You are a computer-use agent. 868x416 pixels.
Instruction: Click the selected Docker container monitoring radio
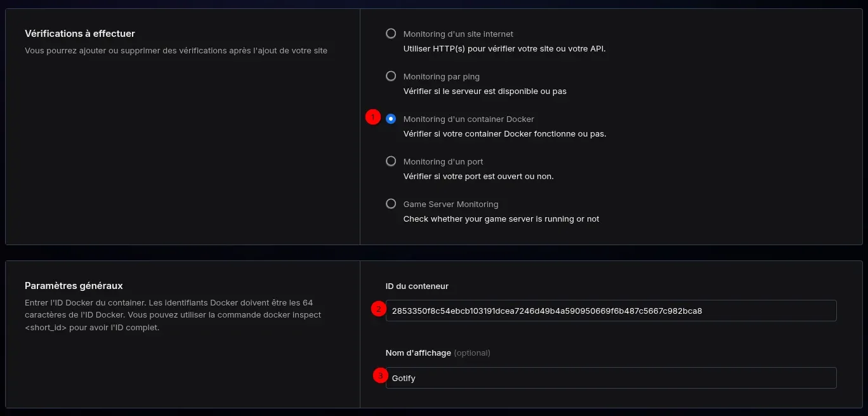pyautogui.click(x=391, y=119)
